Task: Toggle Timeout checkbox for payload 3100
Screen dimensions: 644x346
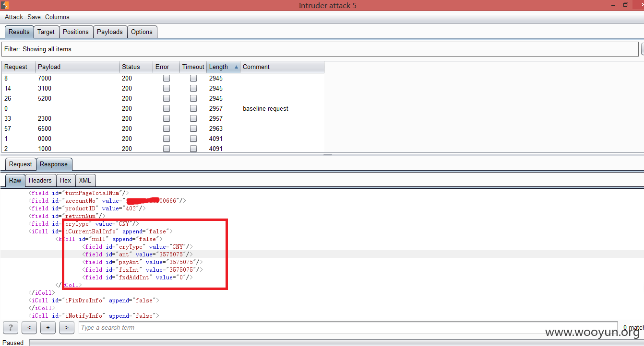Action: pyautogui.click(x=193, y=88)
